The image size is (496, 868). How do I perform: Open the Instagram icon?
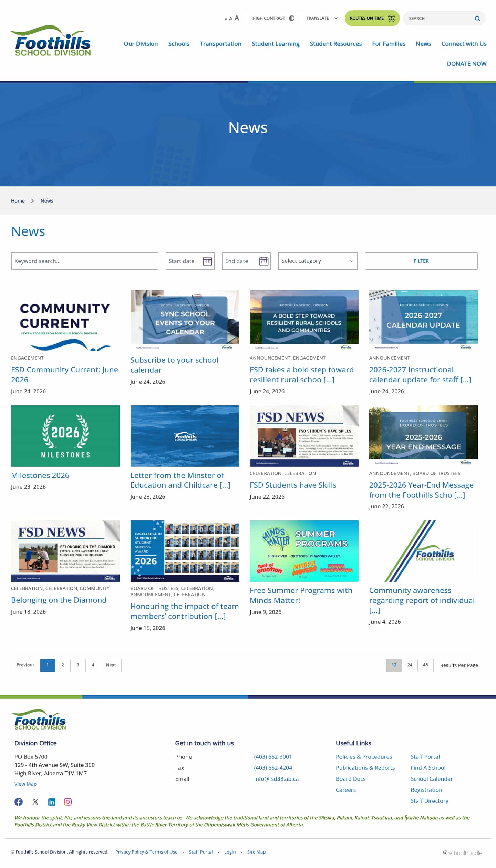tap(68, 802)
